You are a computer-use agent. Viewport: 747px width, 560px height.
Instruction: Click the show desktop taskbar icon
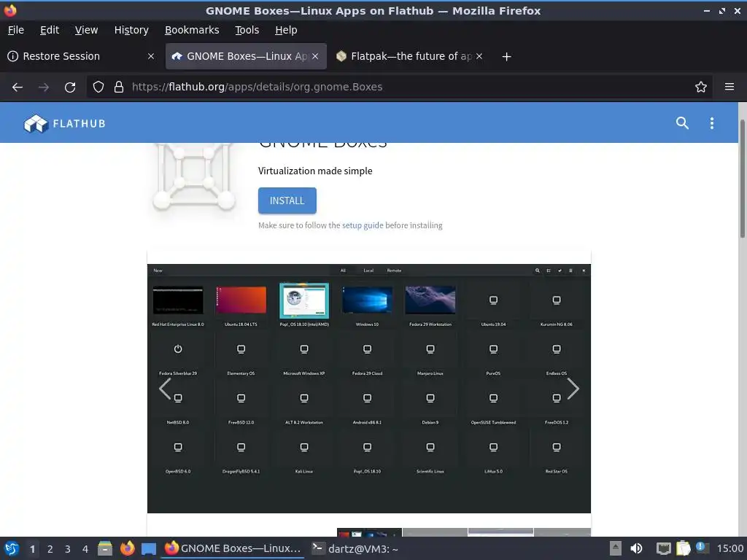(x=149, y=549)
